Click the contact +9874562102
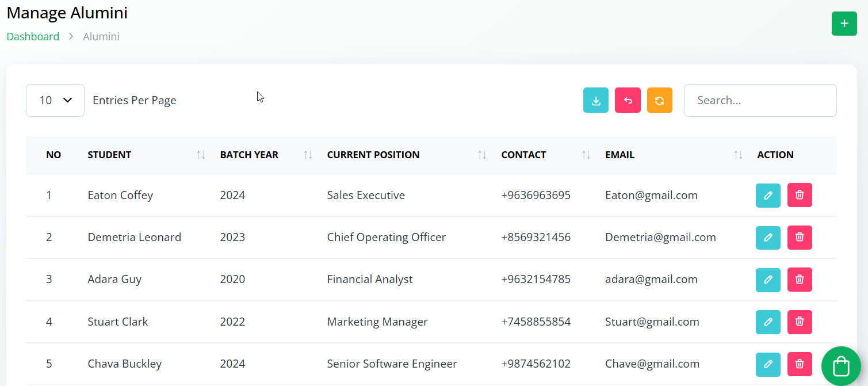868x386 pixels. point(536,364)
